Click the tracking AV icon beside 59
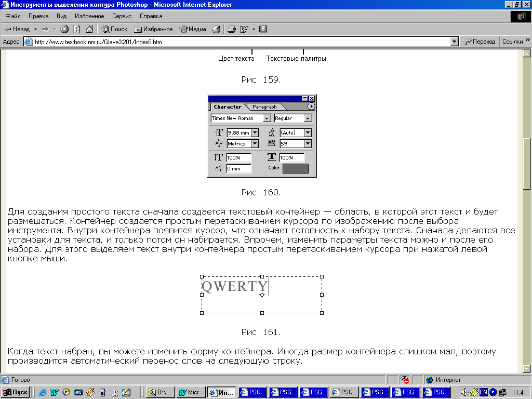This screenshot has width=532, height=399. (271, 143)
